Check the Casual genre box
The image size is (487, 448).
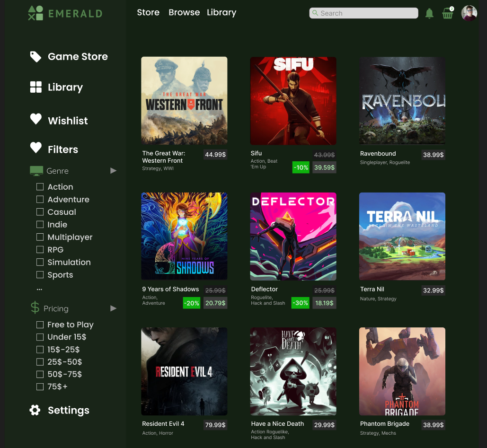(40, 212)
